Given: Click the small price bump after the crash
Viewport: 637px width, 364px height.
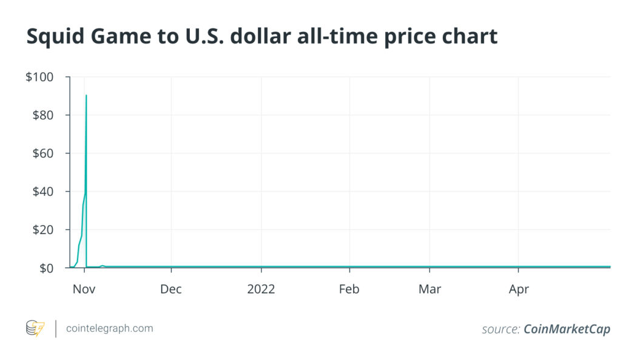Looking at the screenshot, I should click(103, 266).
